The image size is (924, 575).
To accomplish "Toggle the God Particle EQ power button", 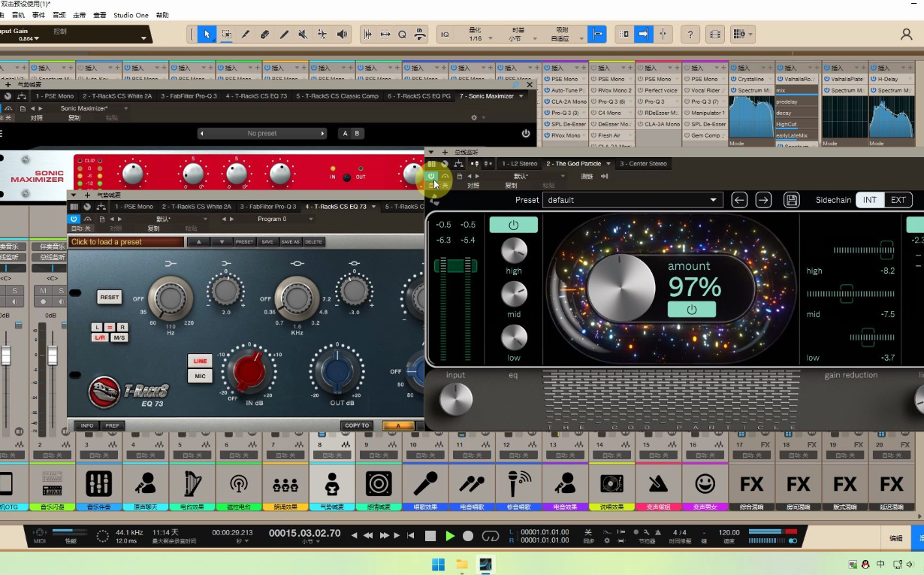I will click(514, 225).
